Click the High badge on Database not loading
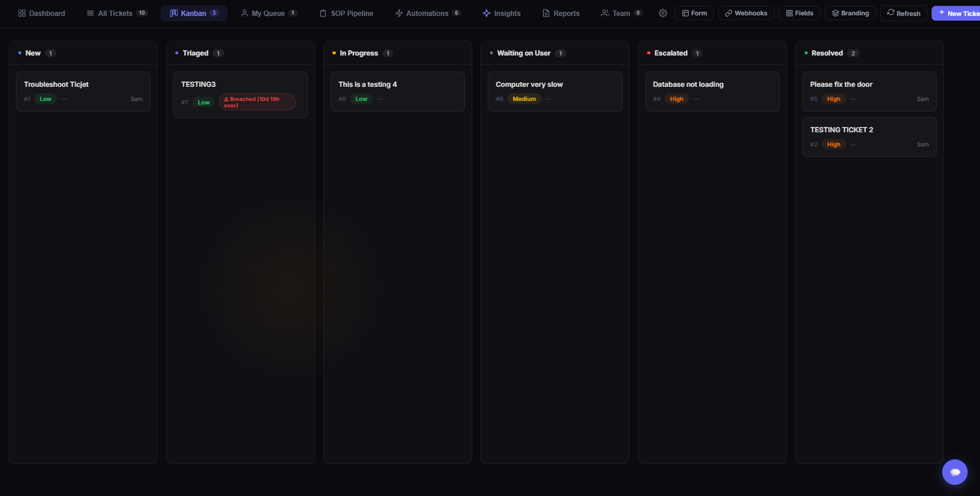 (x=677, y=99)
